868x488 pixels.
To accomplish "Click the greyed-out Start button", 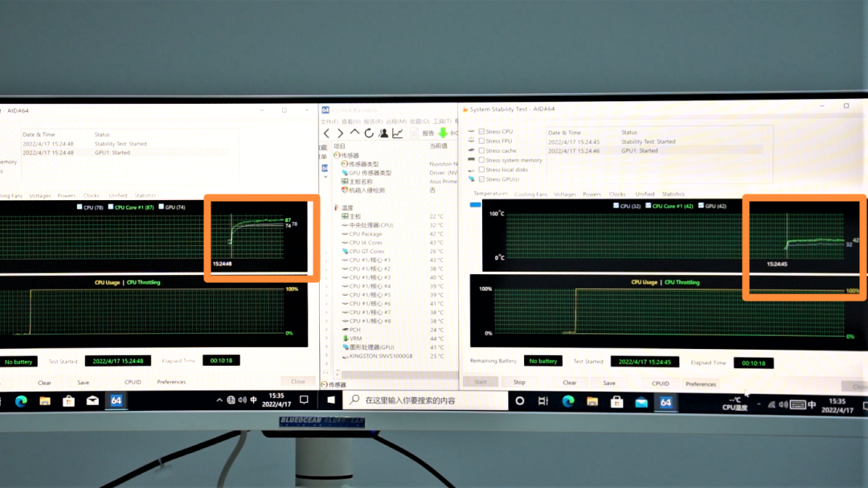I will coord(481,383).
